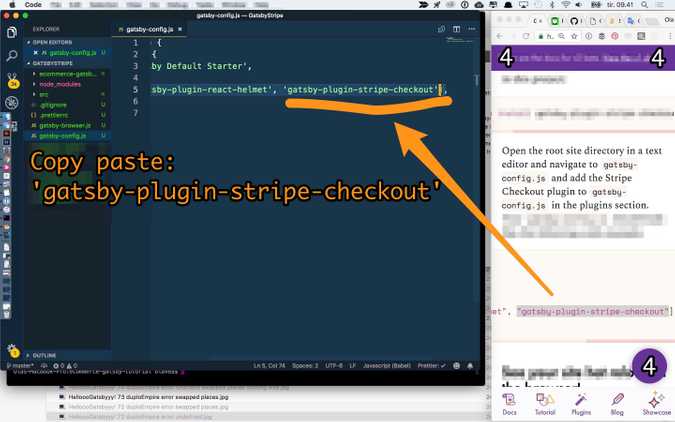Viewport: 675px width, 422px height.
Task: Click the Gatsby Docs nav icon
Action: point(509,404)
